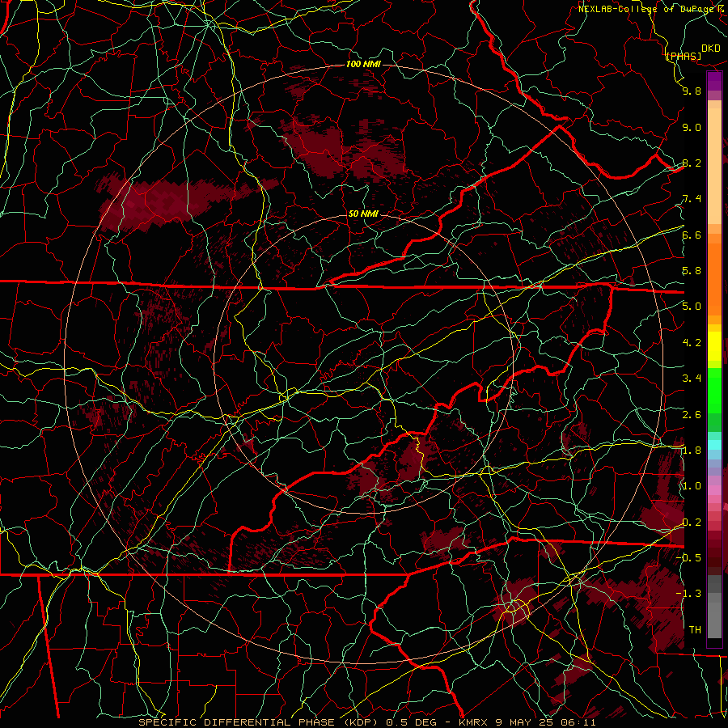Select the 1.0 value on color scale
The width and height of the screenshot is (728, 728).
(692, 486)
